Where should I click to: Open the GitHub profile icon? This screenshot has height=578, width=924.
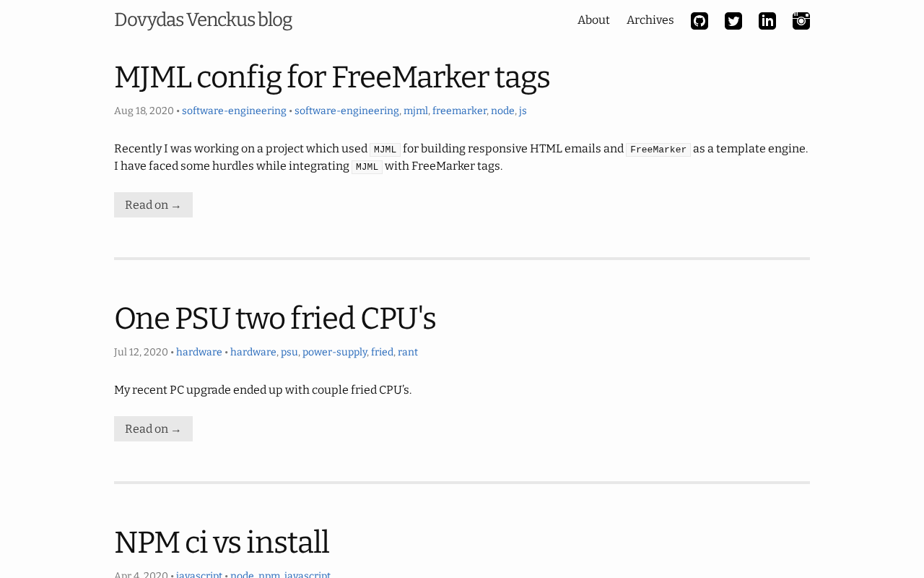pyautogui.click(x=699, y=21)
